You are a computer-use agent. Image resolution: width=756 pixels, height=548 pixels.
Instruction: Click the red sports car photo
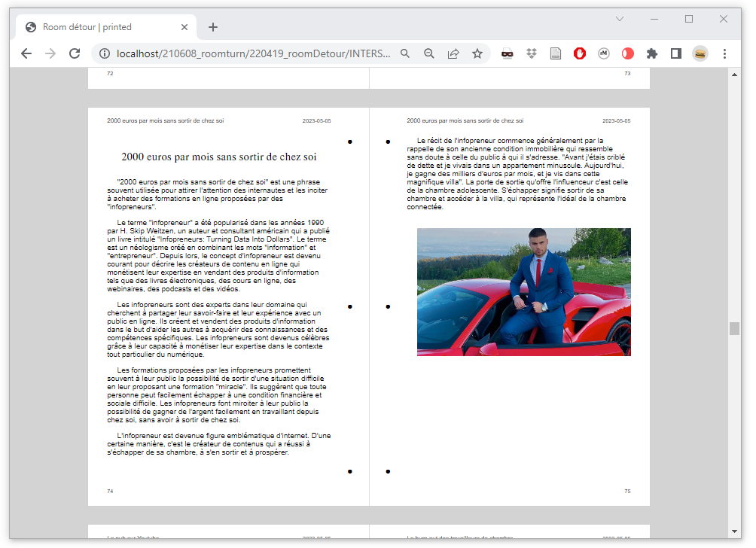tap(523, 292)
